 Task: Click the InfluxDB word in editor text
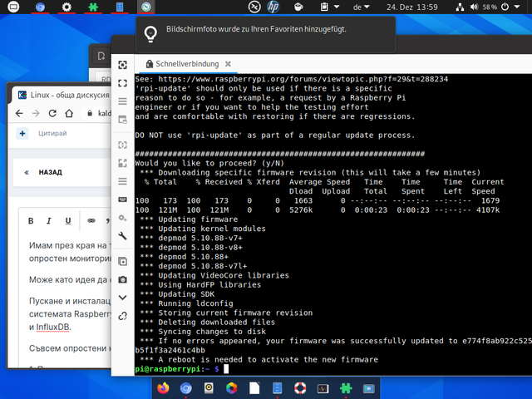52,327
